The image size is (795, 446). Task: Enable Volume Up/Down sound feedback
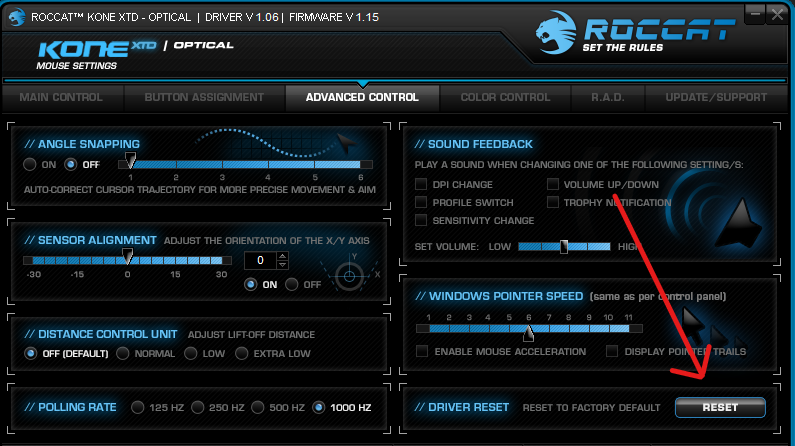click(x=553, y=184)
